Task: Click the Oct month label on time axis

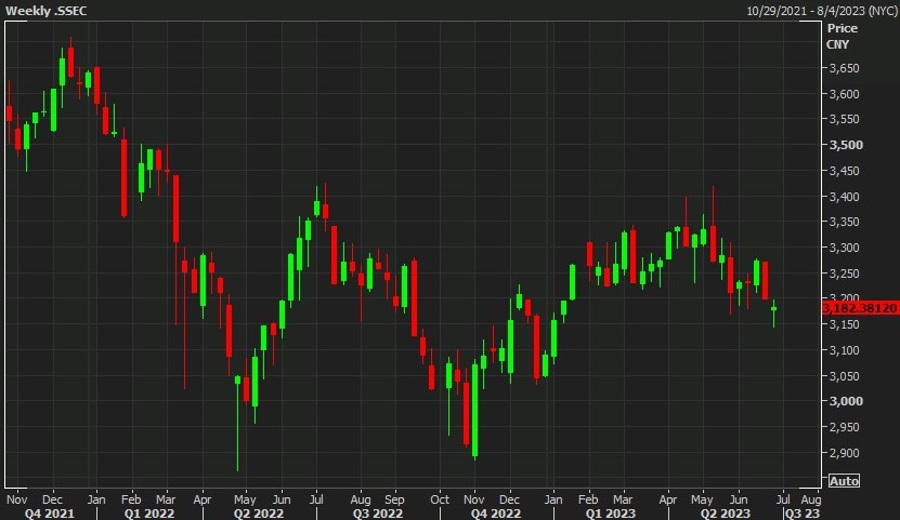Action: click(440, 499)
